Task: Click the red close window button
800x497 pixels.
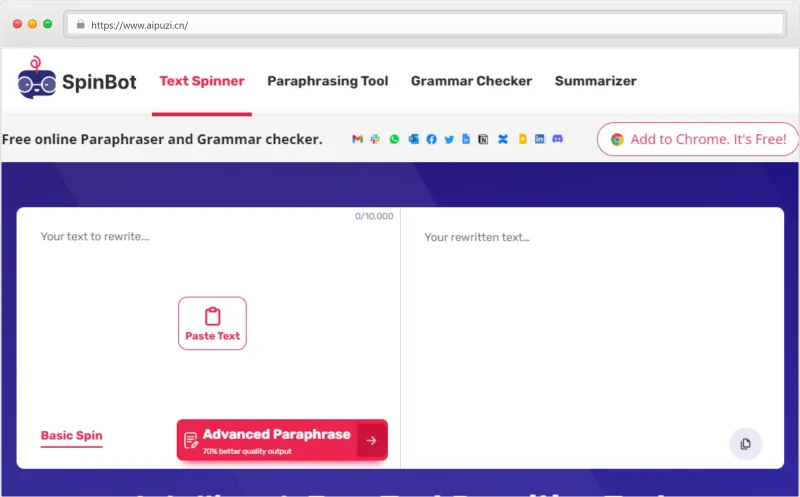Action: pos(17,24)
